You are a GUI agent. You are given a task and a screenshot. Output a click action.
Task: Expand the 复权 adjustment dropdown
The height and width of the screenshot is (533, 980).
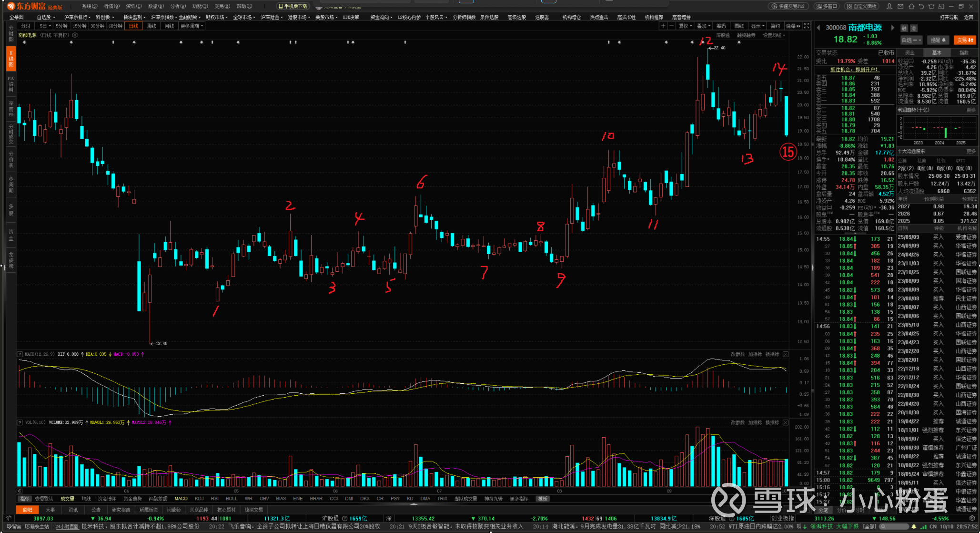685,26
